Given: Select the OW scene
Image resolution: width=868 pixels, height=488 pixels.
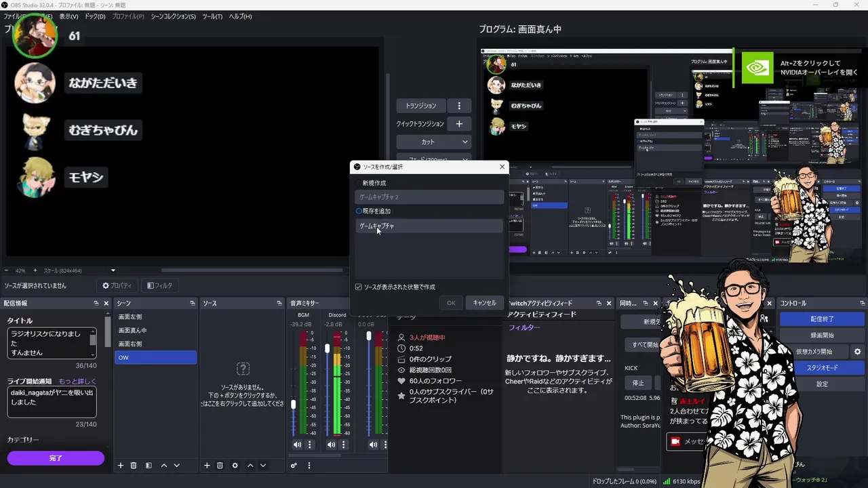Looking at the screenshot, I should tap(155, 357).
